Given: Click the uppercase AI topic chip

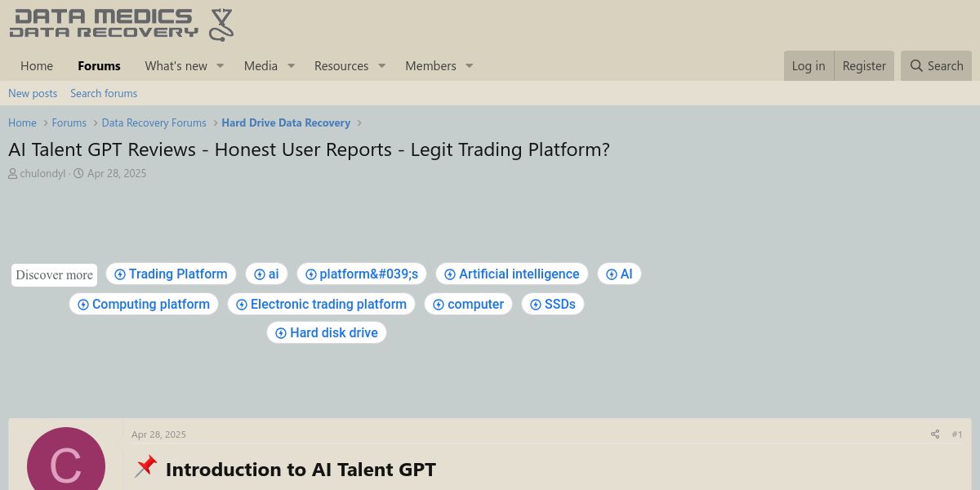Looking at the screenshot, I should [x=619, y=274].
